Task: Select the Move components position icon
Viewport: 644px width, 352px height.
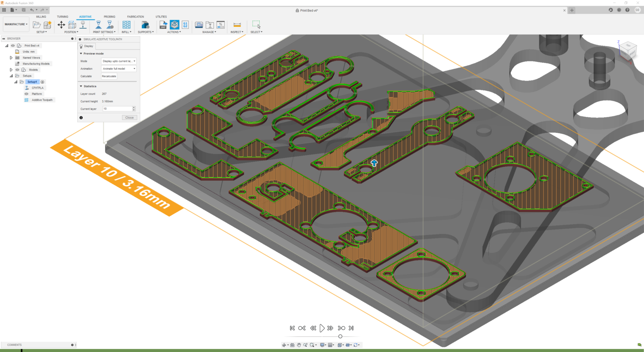Action: tap(61, 24)
